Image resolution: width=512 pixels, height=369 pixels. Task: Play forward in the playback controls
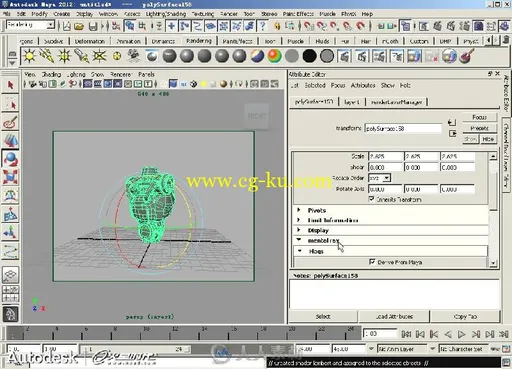(462, 334)
